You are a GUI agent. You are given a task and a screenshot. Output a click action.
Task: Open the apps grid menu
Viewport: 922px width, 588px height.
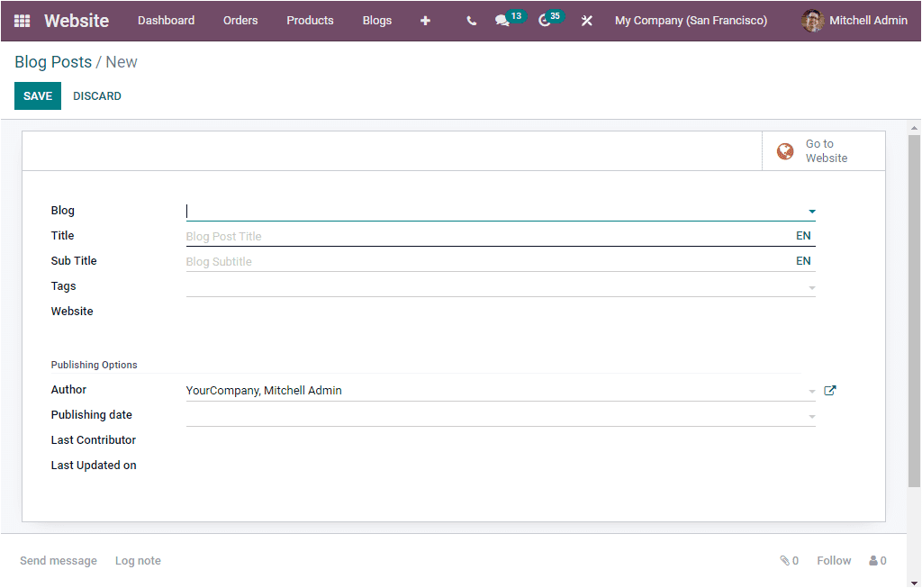pos(22,20)
